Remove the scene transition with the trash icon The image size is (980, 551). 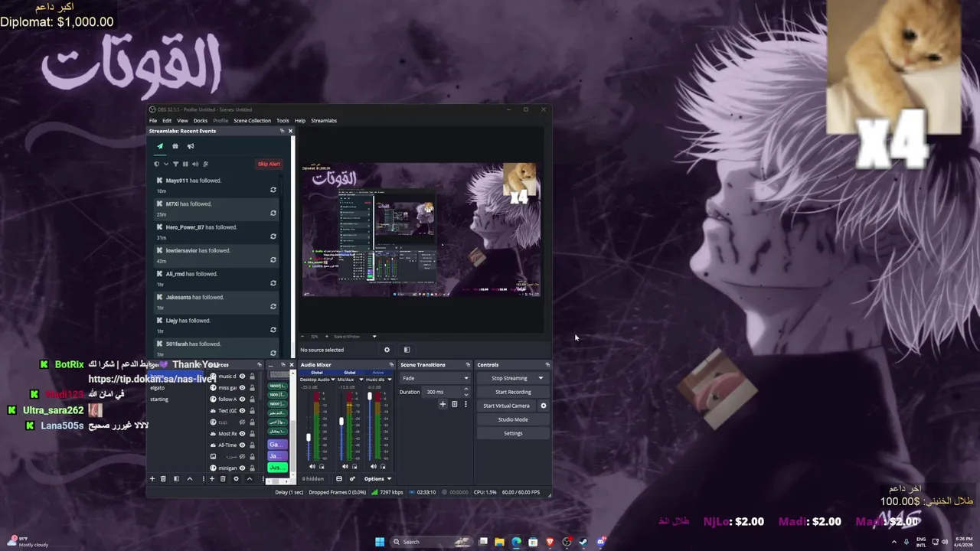pyautogui.click(x=454, y=404)
